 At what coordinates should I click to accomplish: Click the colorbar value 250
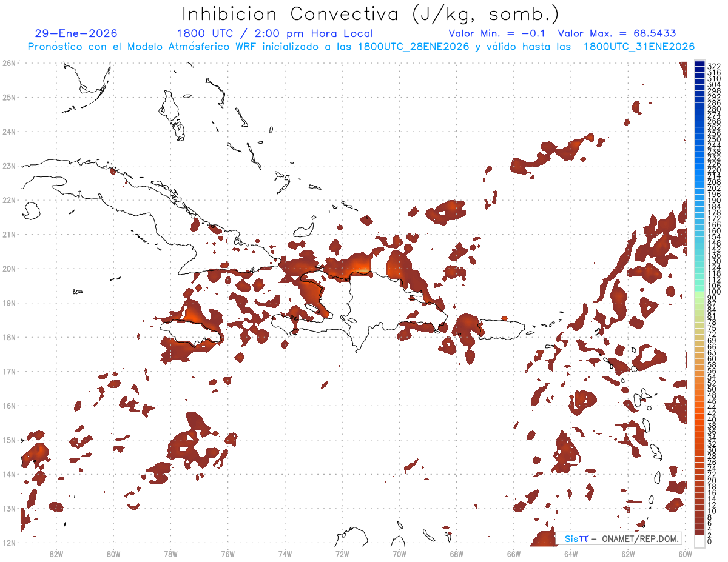[713, 139]
